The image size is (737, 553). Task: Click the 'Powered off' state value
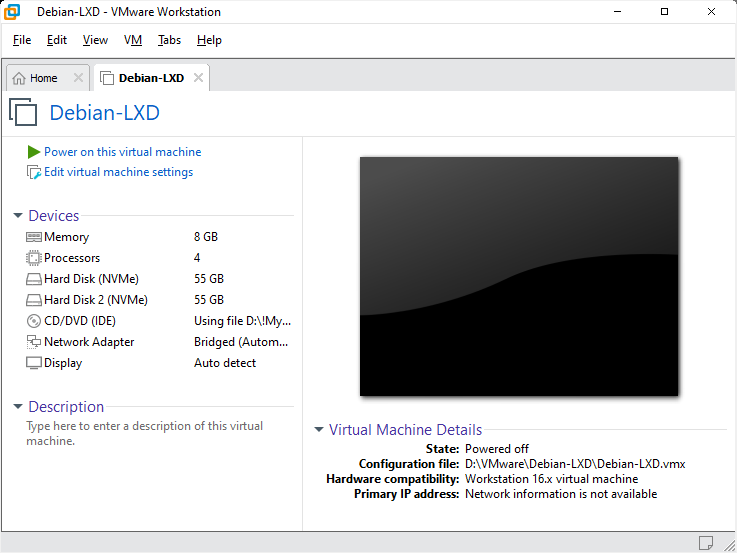[497, 449]
